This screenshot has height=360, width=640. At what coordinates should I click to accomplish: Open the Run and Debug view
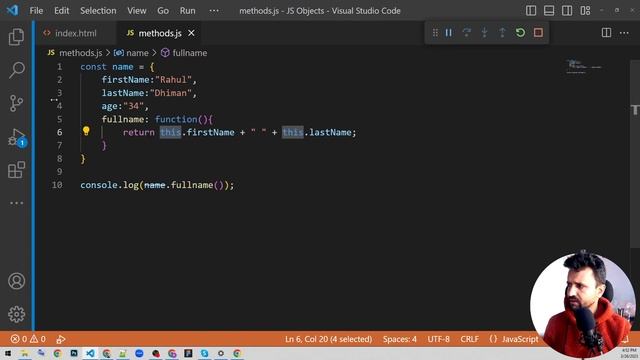click(16, 138)
